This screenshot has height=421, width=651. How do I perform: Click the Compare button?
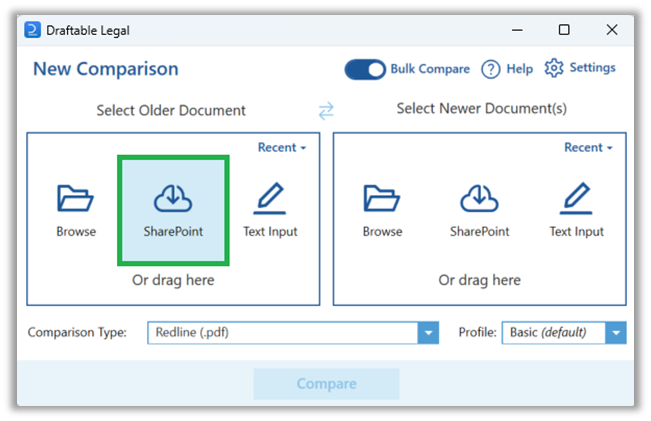coord(326,384)
